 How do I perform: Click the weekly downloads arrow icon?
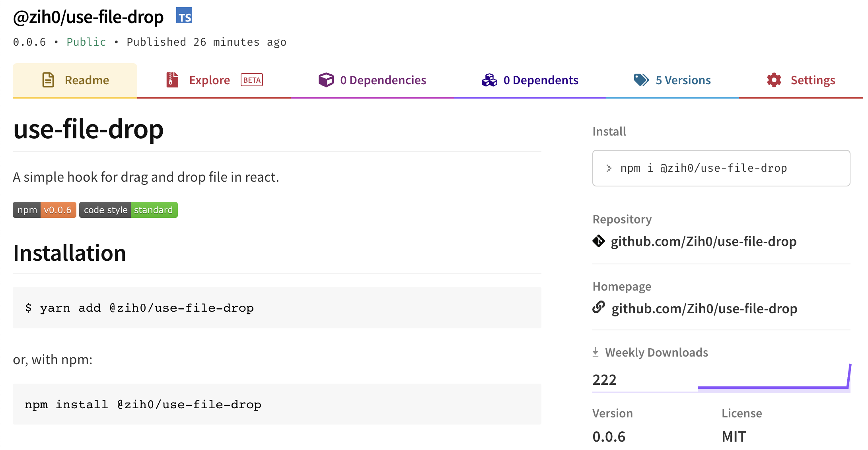(x=596, y=352)
